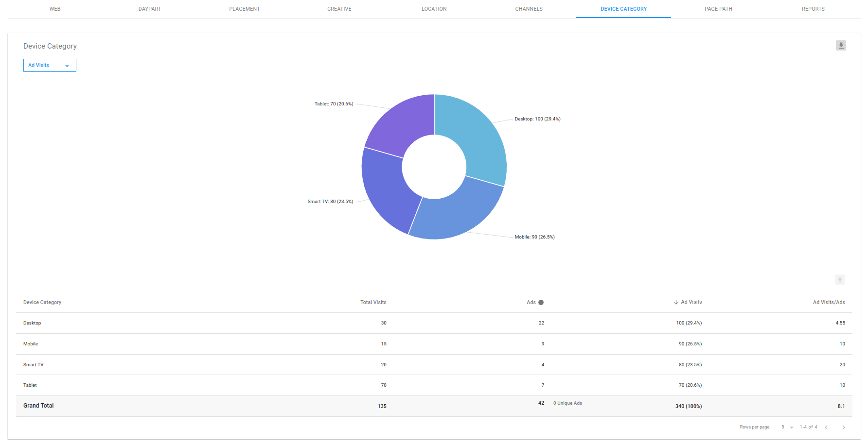
Task: Go to the Page Path tab
Action: click(718, 9)
